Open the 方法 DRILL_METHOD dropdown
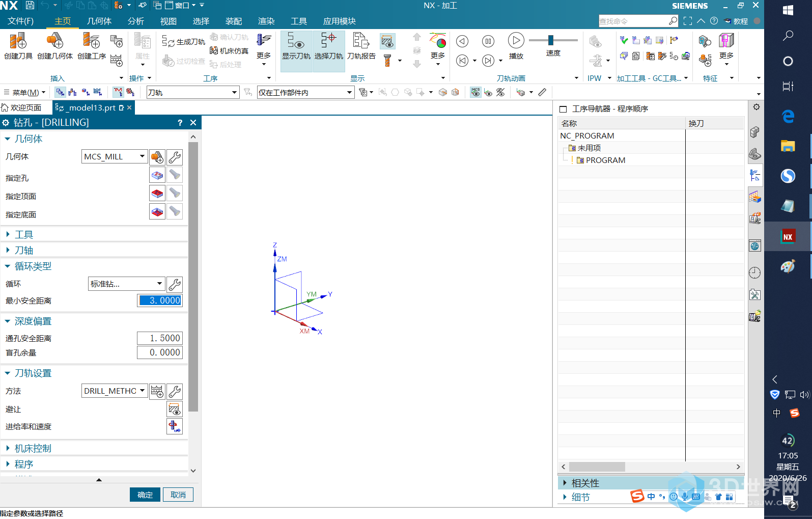812x519 pixels. coord(115,391)
